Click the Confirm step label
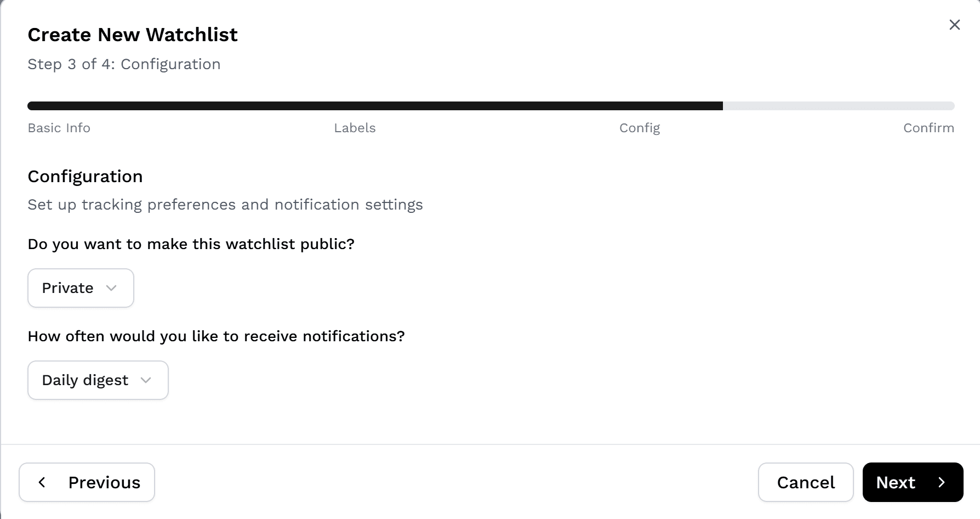The width and height of the screenshot is (980, 519). [x=928, y=128]
